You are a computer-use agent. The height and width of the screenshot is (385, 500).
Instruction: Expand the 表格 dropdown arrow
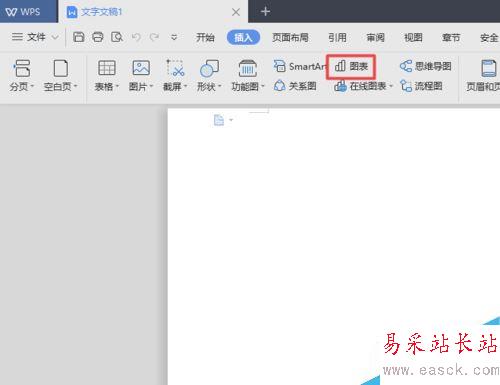pos(117,87)
